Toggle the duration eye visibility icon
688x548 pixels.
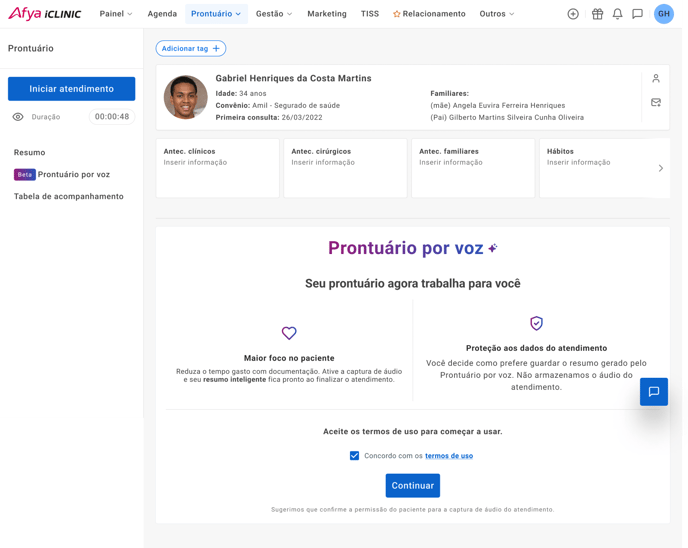tap(18, 117)
